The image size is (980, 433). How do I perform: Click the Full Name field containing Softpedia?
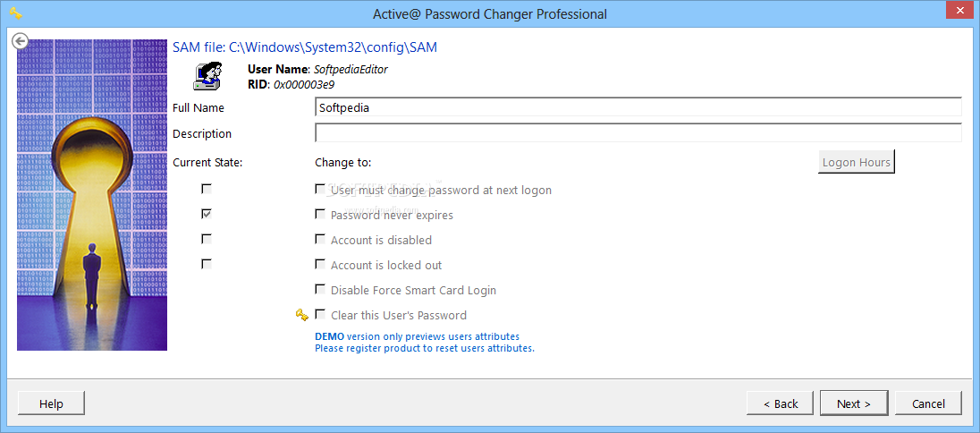(x=638, y=107)
